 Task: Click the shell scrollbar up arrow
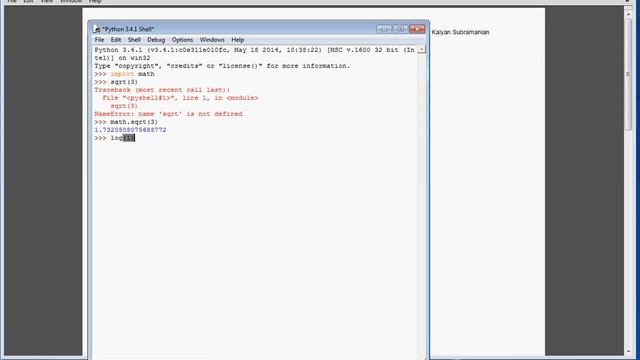(x=422, y=49)
